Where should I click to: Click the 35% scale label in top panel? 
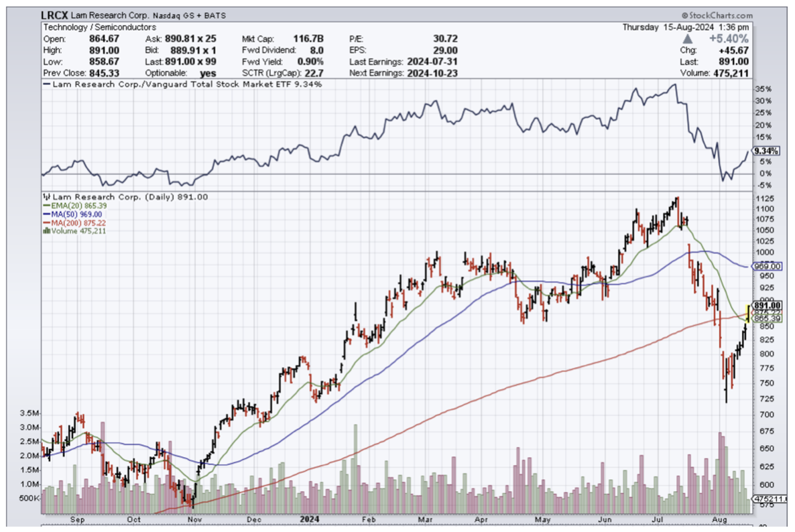pos(763,89)
